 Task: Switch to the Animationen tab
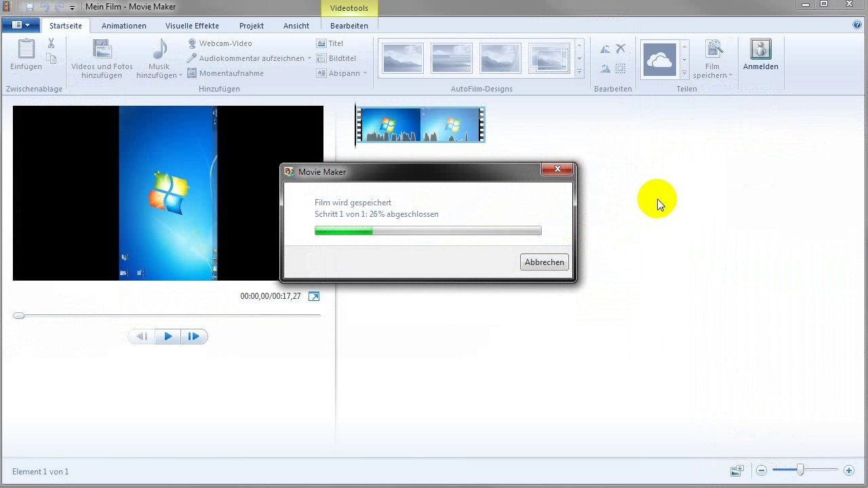coord(124,26)
